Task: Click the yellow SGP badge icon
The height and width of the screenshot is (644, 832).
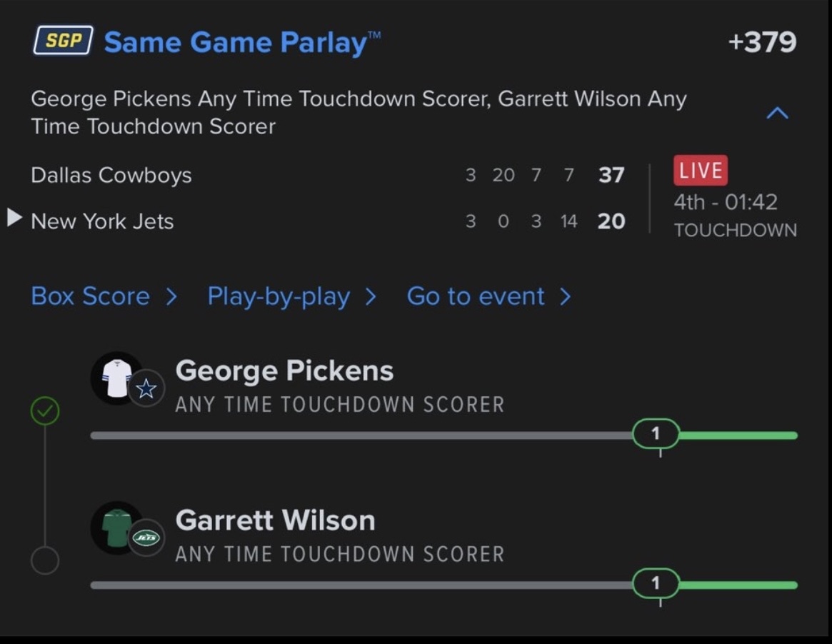Action: [63, 41]
